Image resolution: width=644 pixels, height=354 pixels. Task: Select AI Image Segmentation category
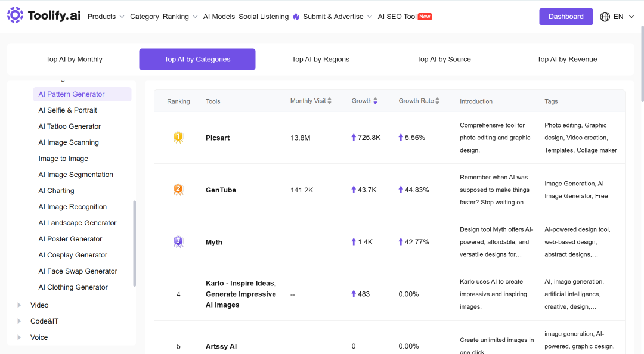pos(76,175)
